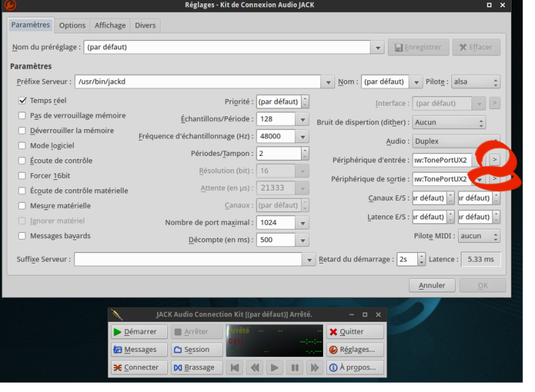The width and height of the screenshot is (535, 392).
Task: Open Réglages from the JACK panel
Action: click(355, 349)
